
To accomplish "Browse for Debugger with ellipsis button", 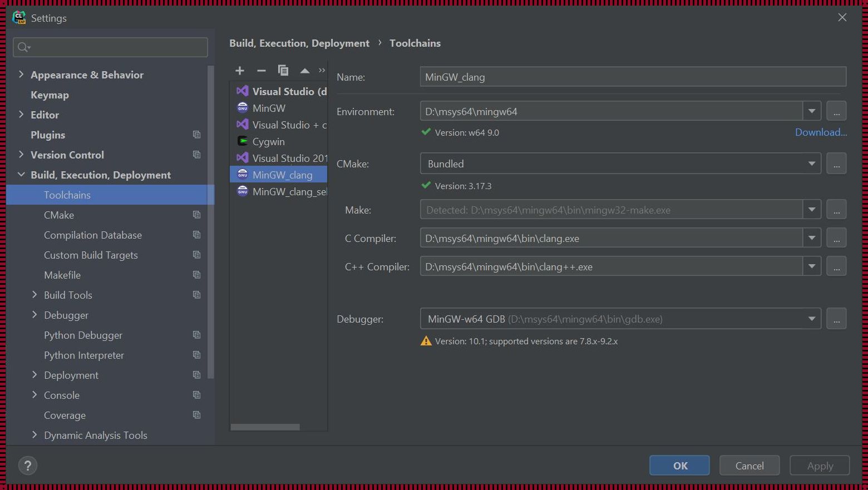I will click(836, 319).
